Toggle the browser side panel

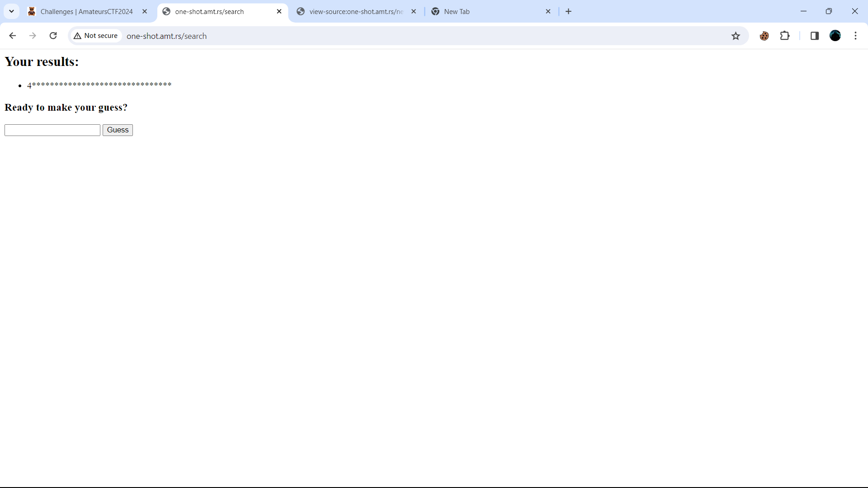pos(814,36)
